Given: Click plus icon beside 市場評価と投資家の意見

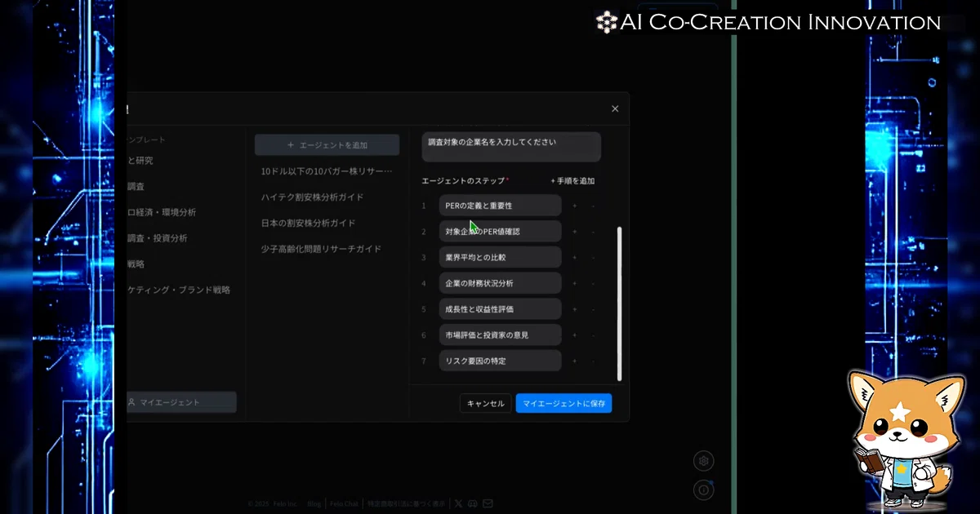Looking at the screenshot, I should tap(574, 335).
